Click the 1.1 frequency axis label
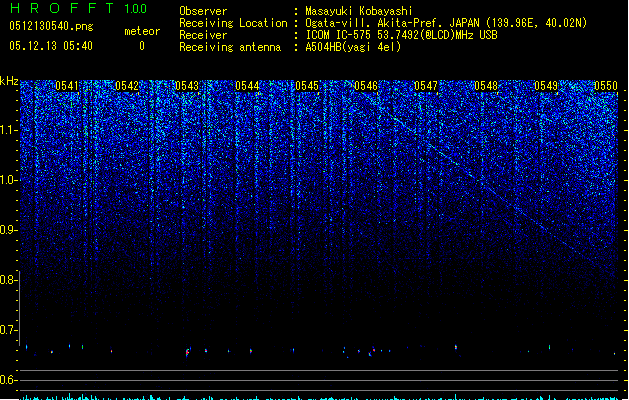The height and width of the screenshot is (400, 629). (8, 130)
